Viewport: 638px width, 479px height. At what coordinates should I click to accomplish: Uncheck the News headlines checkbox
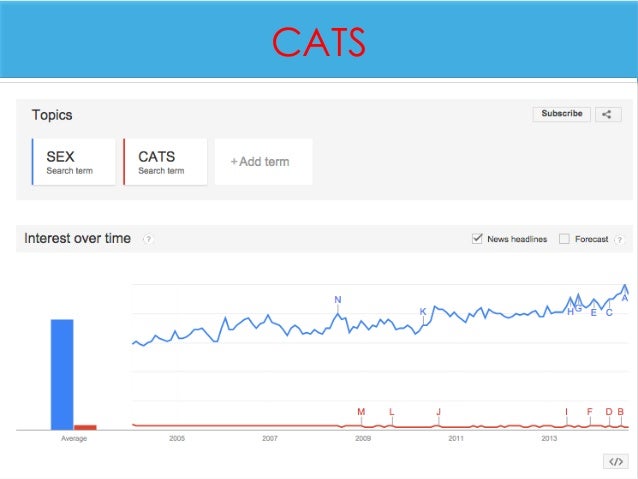[477, 239]
